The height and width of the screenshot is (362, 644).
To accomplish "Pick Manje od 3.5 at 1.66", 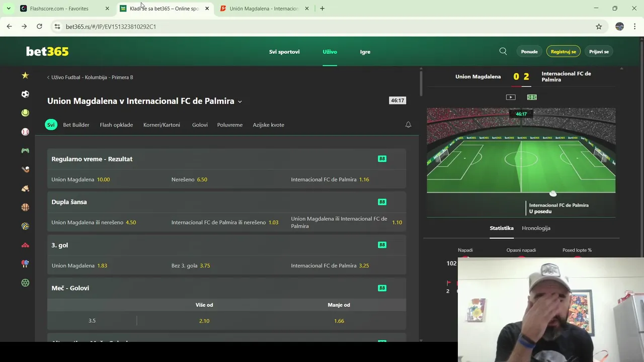I will point(339,321).
